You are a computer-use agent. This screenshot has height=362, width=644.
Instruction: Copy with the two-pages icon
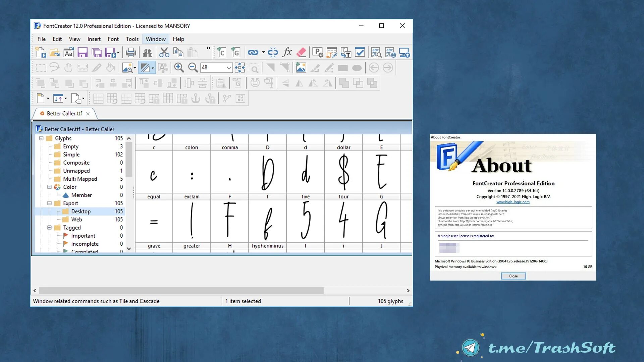(x=178, y=53)
